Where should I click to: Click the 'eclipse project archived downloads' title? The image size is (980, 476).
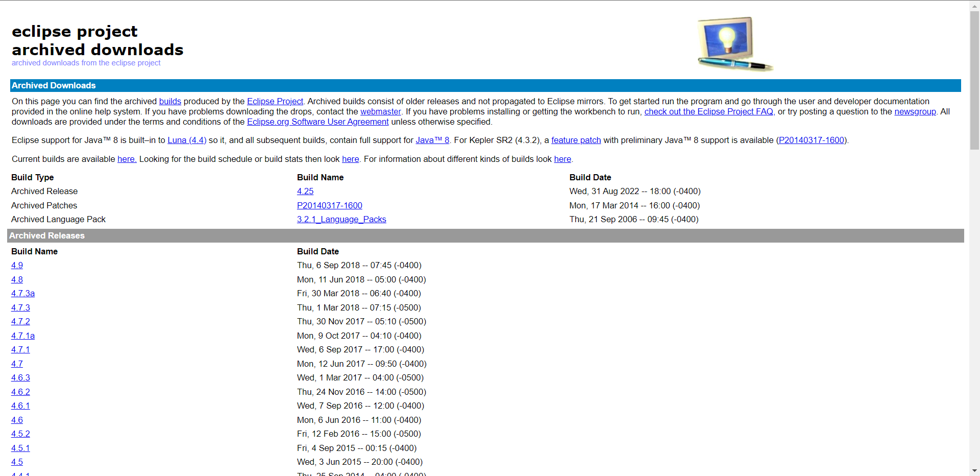97,40
